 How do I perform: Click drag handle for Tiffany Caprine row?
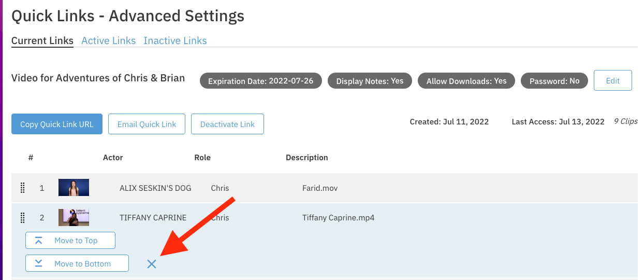pos(23,218)
